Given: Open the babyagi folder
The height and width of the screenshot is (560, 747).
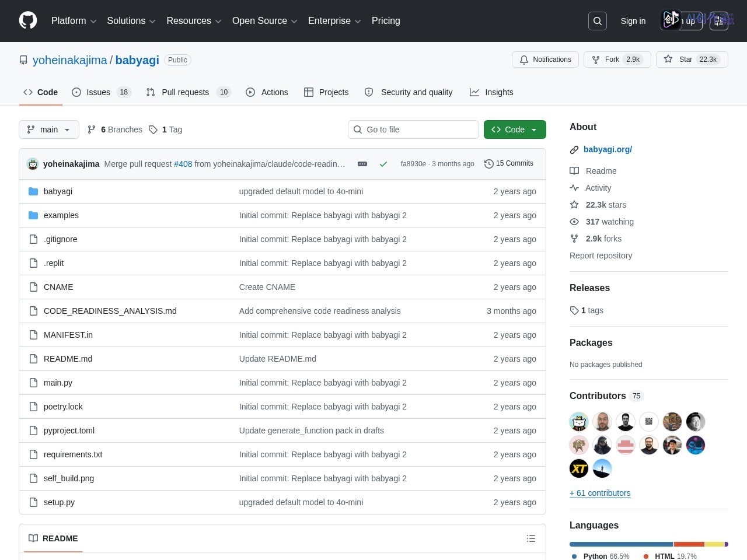Looking at the screenshot, I should click(58, 191).
